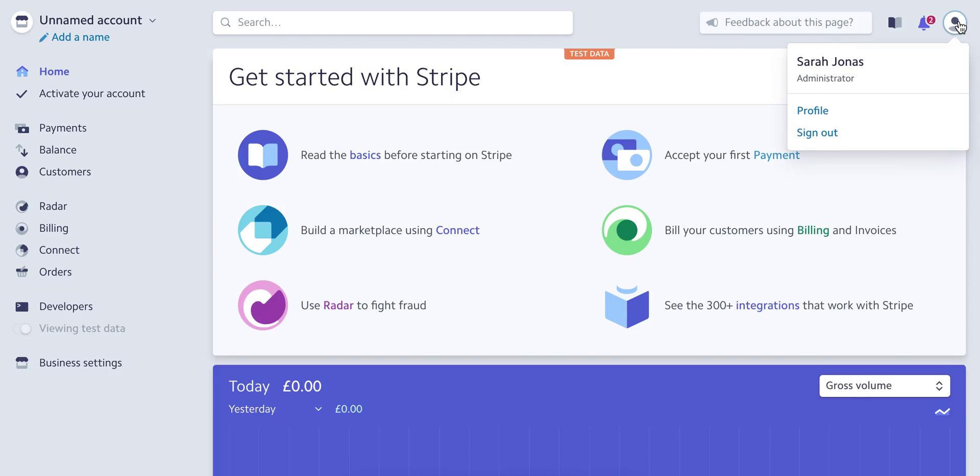This screenshot has height=476, width=980.
Task: Click the blue box integrations illustration
Action: click(627, 306)
